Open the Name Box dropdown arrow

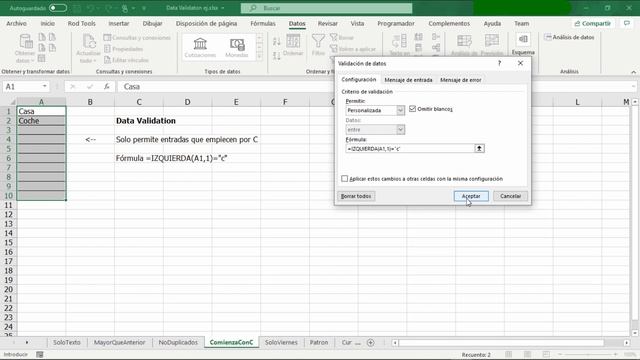[44, 87]
